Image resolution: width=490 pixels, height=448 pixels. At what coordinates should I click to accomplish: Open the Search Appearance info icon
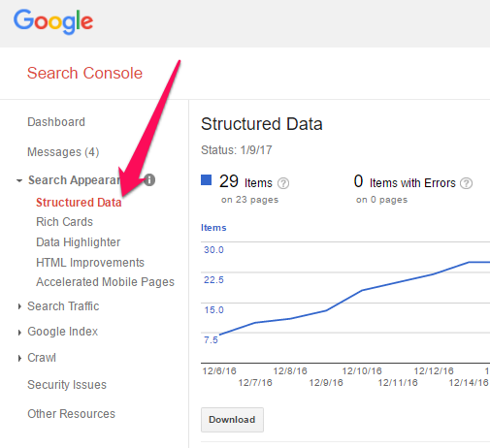coord(149,179)
